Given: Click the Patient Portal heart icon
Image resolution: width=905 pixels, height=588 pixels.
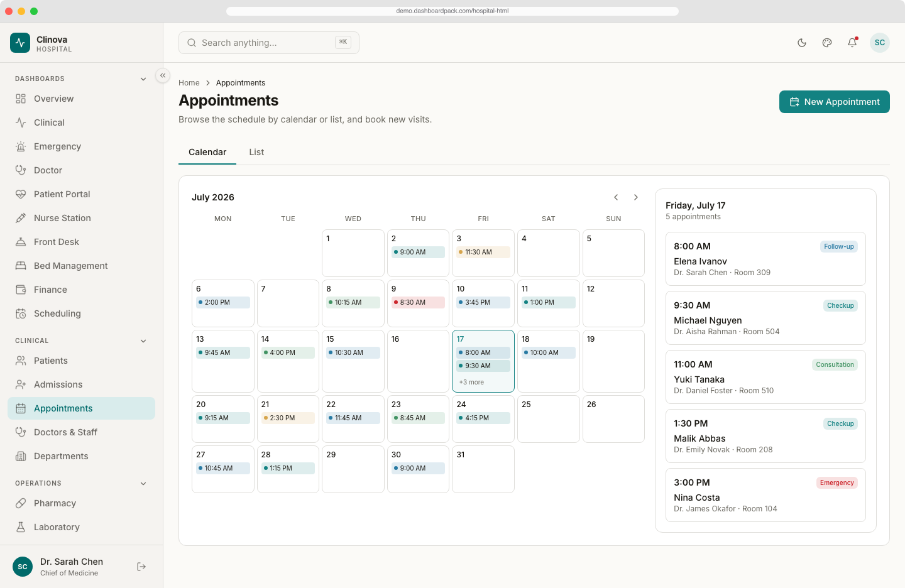Looking at the screenshot, I should (x=21, y=194).
